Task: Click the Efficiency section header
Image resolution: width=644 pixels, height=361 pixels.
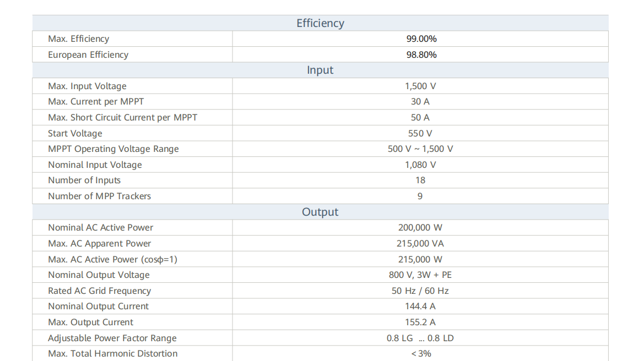Action: pos(320,23)
